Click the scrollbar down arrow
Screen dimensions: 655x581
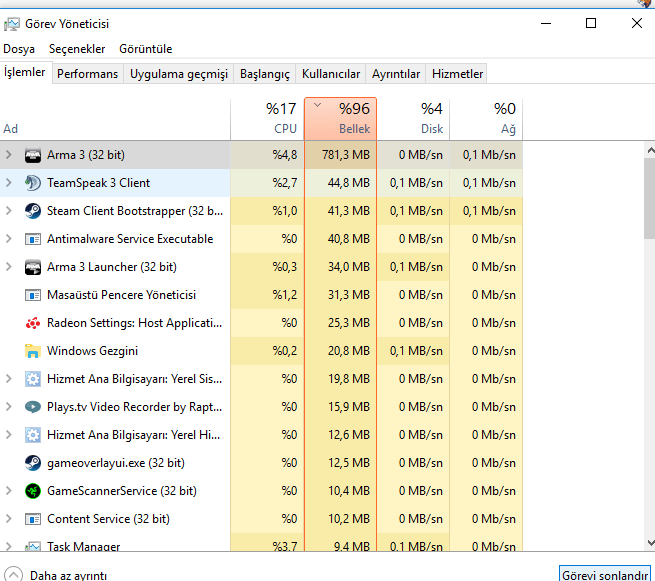coord(650,543)
